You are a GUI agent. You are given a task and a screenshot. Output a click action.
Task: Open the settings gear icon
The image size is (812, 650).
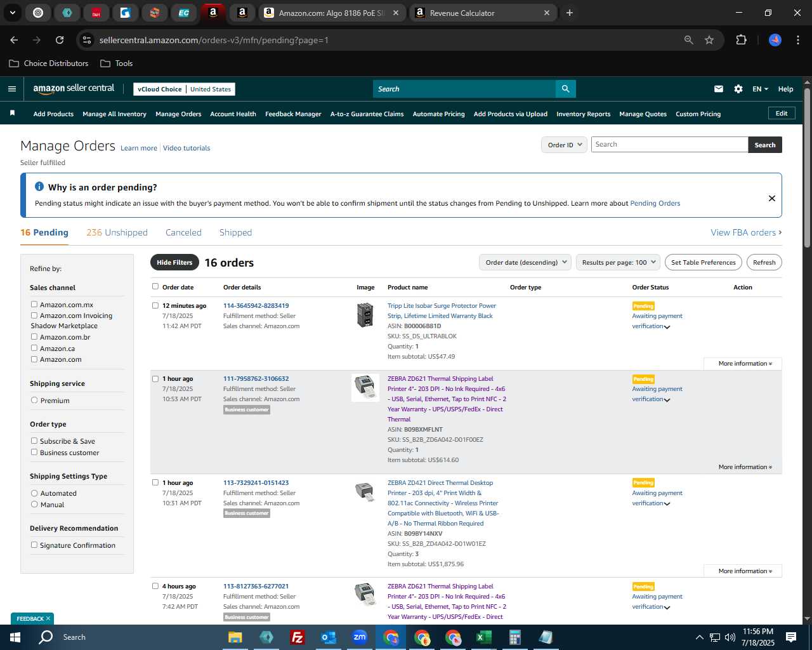(x=738, y=89)
